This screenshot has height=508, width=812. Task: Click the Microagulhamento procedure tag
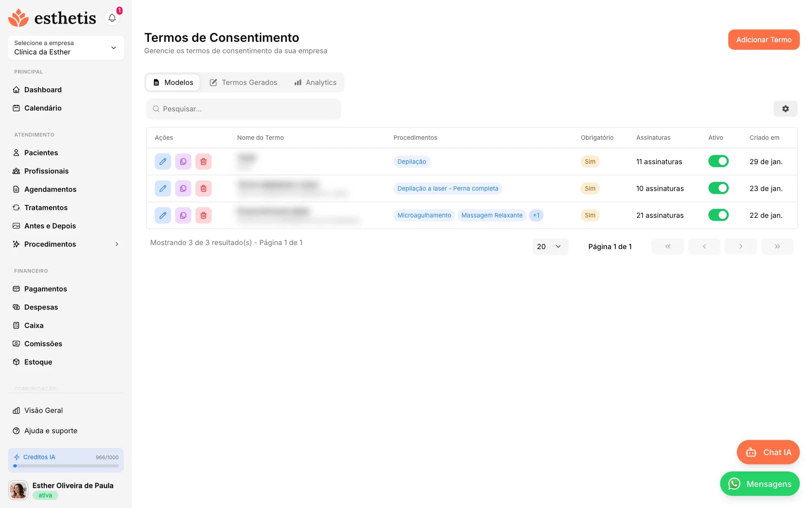tap(424, 215)
